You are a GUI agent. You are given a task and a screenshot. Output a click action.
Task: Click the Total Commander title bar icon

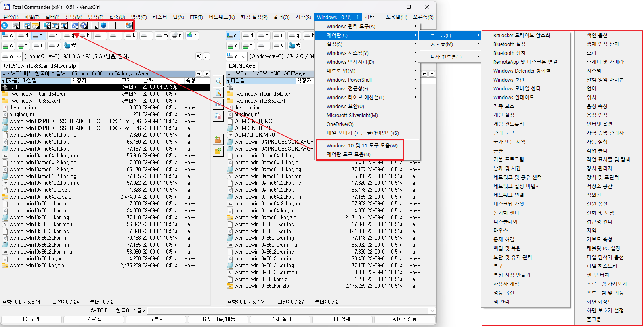coord(6,7)
